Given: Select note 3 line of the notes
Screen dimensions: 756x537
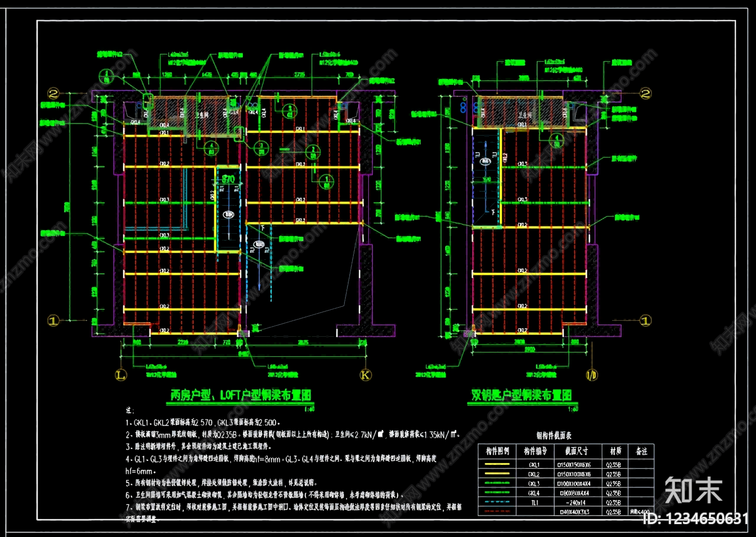Looking at the screenshot, I should tap(198, 446).
